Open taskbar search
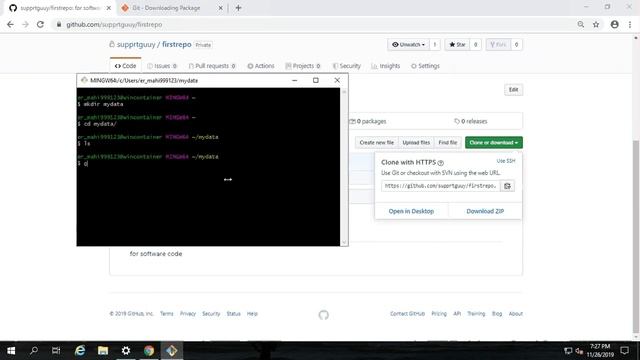The image size is (640, 360). click(x=34, y=351)
